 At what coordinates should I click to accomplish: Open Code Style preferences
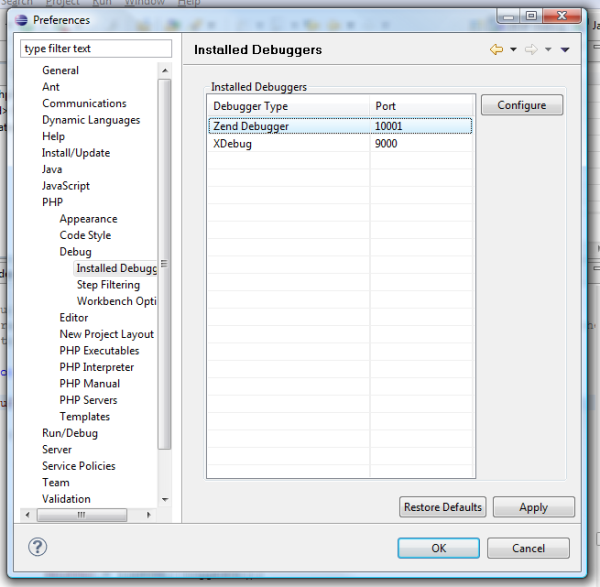[x=85, y=235]
